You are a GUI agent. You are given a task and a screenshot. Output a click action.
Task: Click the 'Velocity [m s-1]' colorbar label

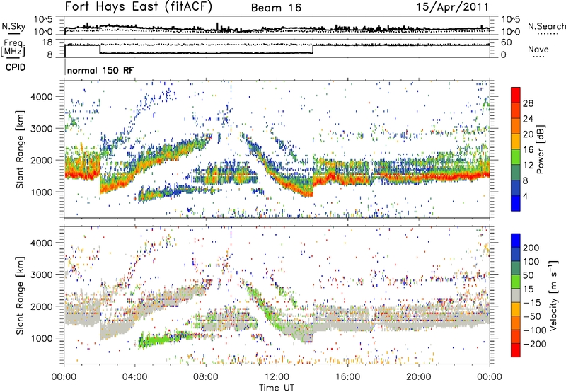[553, 295]
